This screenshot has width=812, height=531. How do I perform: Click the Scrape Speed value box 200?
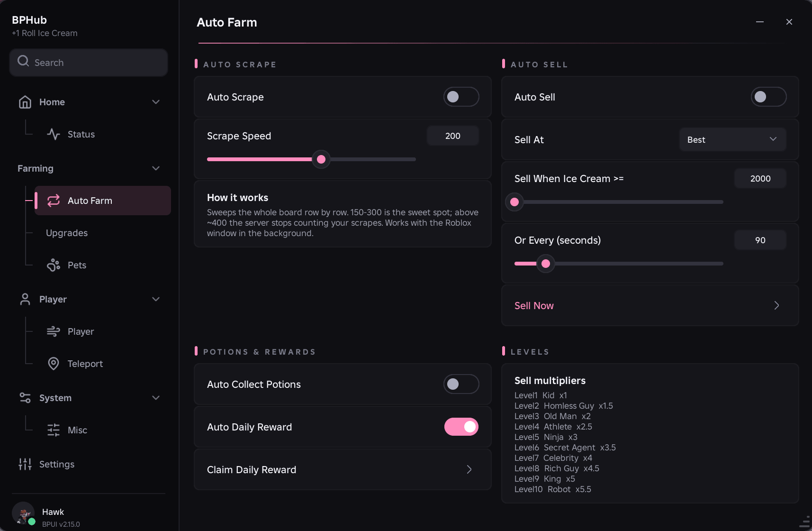point(453,136)
